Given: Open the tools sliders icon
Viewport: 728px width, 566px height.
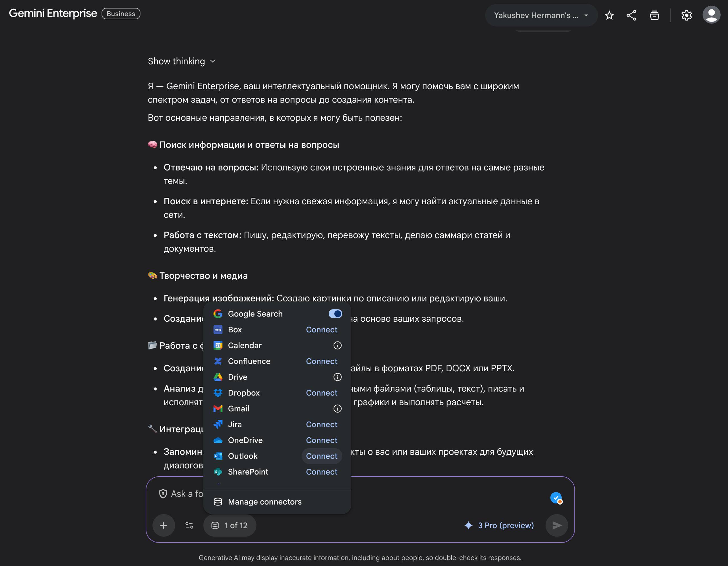Looking at the screenshot, I should 189,525.
